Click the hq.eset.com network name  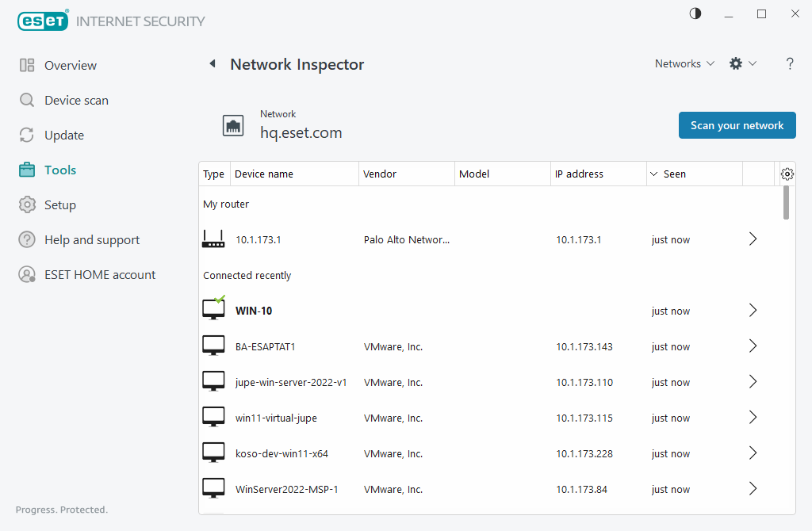[x=301, y=132]
